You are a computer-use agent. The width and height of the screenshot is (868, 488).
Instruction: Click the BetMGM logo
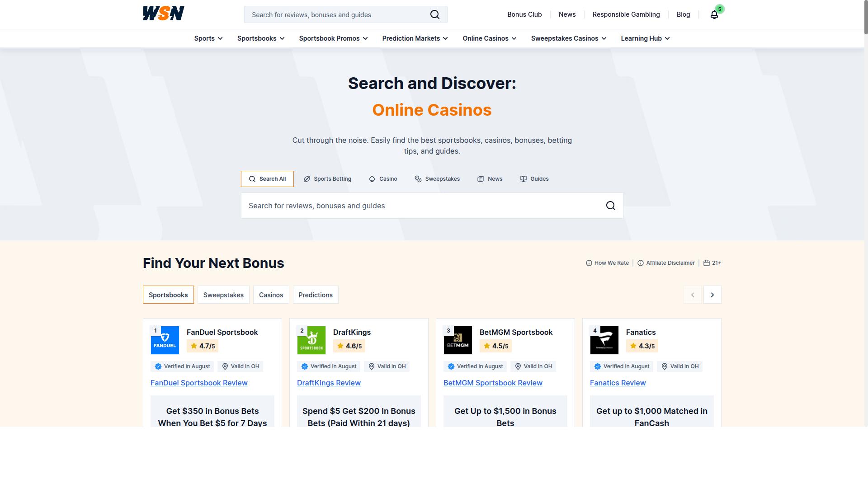pos(458,340)
